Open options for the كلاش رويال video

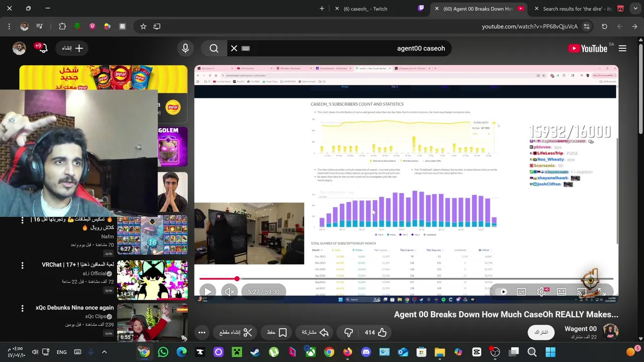pos(22,221)
